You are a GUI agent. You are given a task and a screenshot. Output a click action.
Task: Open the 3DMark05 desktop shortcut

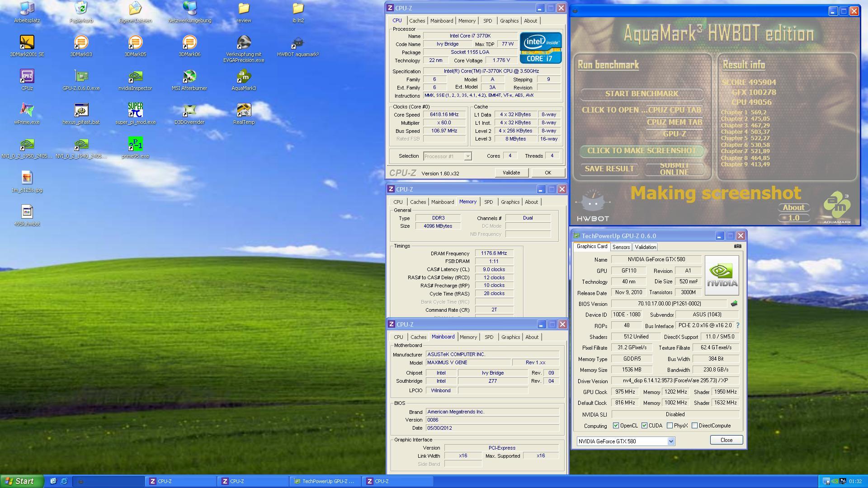[x=135, y=45]
